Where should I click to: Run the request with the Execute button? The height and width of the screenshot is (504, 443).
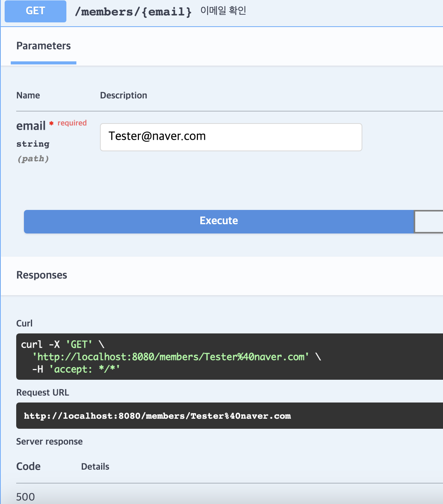pos(219,222)
